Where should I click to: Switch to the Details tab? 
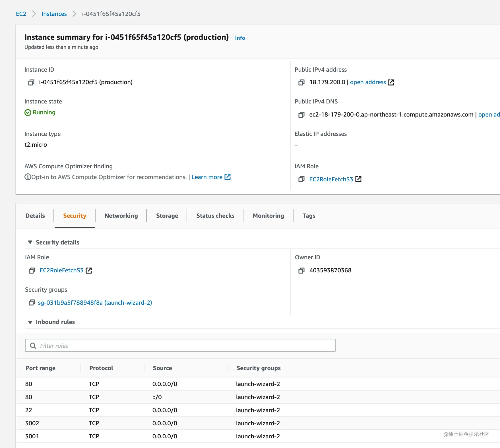point(35,216)
